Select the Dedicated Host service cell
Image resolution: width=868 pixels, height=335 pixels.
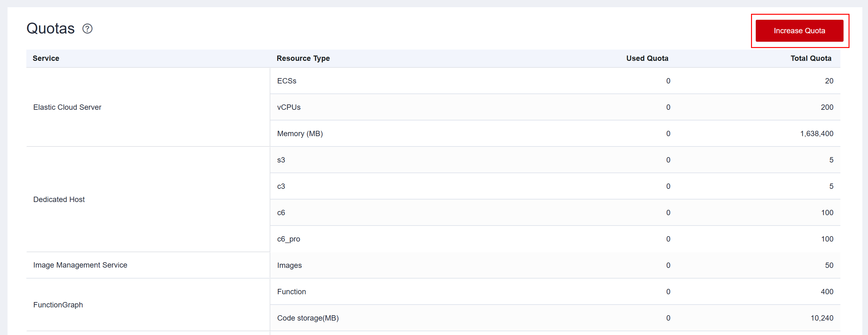tap(59, 199)
